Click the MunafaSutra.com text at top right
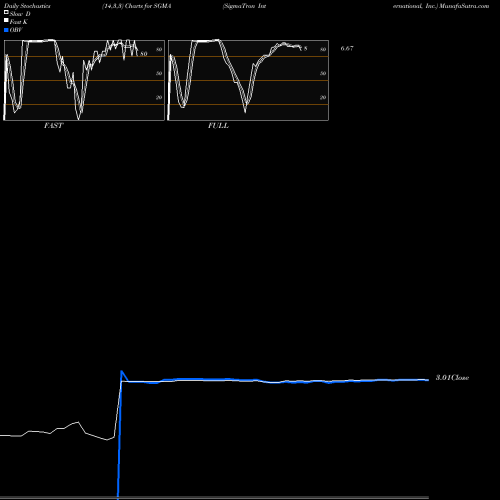Viewport: 500px width, 500px height. (x=464, y=6)
